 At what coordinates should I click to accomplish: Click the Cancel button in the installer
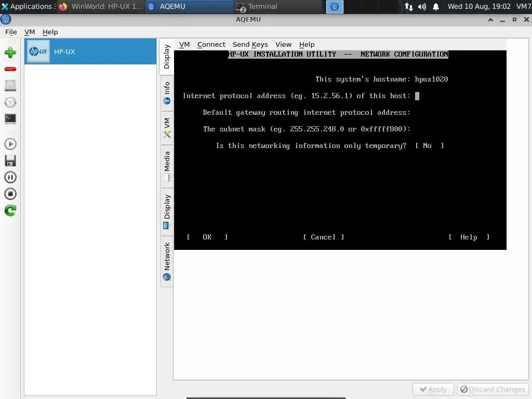tap(323, 237)
